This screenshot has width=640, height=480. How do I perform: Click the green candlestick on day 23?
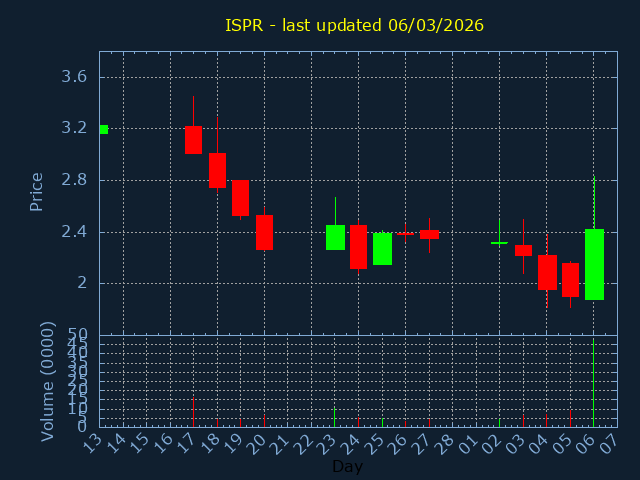tap(335, 237)
